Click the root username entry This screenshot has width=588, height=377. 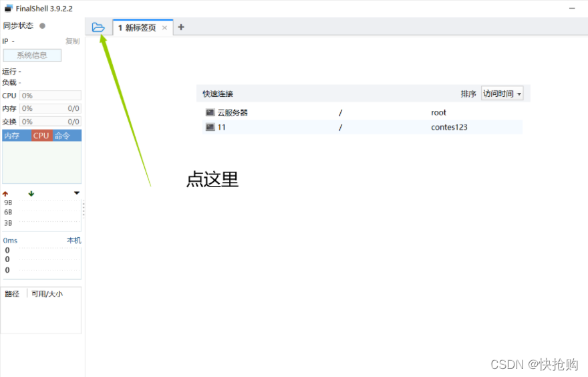[438, 112]
